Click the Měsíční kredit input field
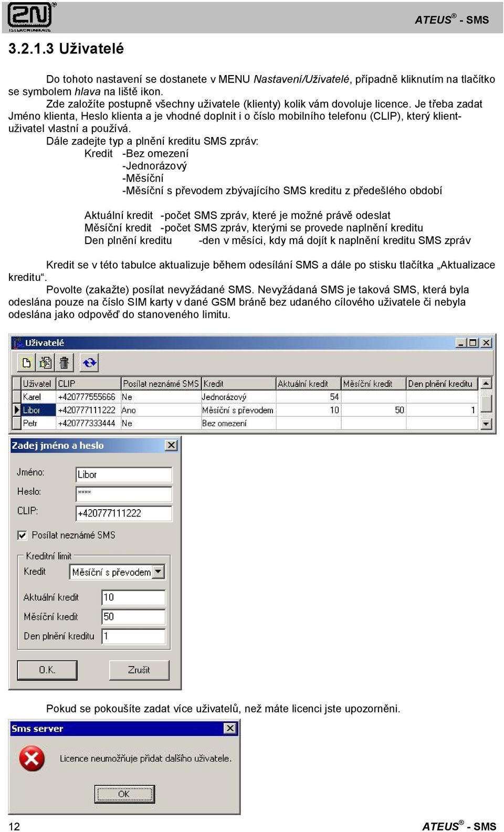504x832 pixels. pyautogui.click(x=133, y=617)
